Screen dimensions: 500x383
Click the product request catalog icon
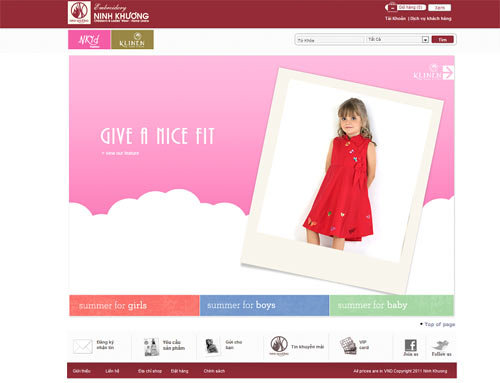[x=151, y=347]
